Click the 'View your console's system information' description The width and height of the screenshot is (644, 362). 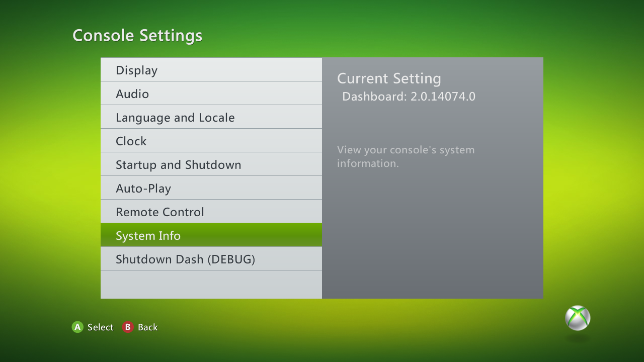[406, 156]
